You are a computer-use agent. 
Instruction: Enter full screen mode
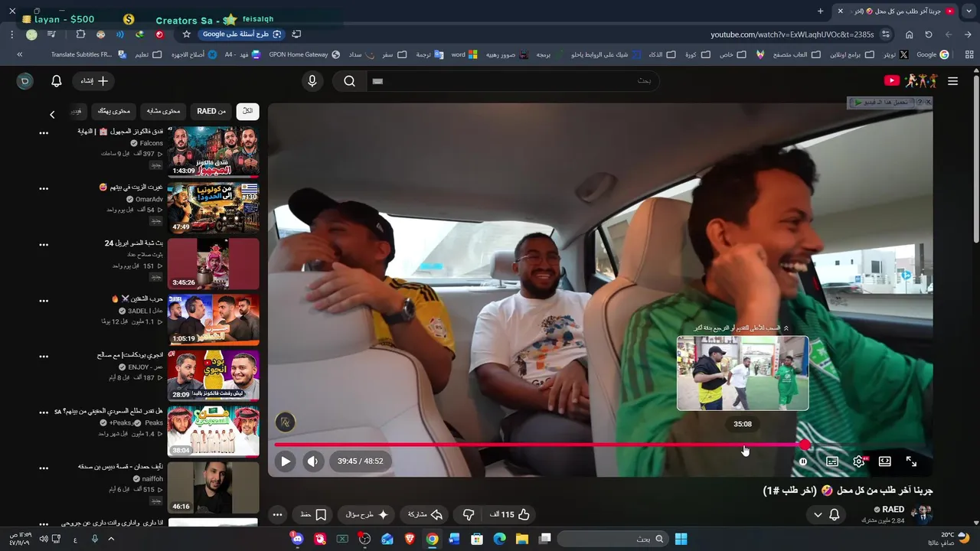tap(912, 461)
